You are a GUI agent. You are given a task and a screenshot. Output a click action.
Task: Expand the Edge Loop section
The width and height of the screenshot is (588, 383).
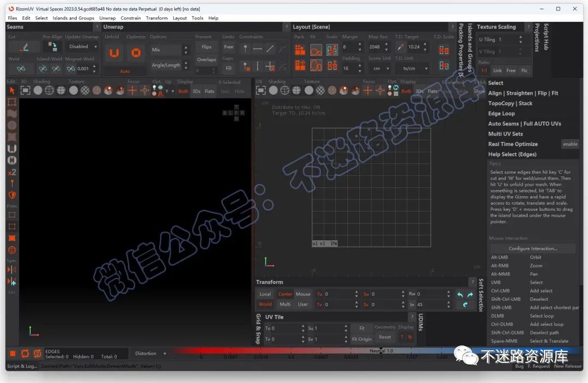coord(501,114)
